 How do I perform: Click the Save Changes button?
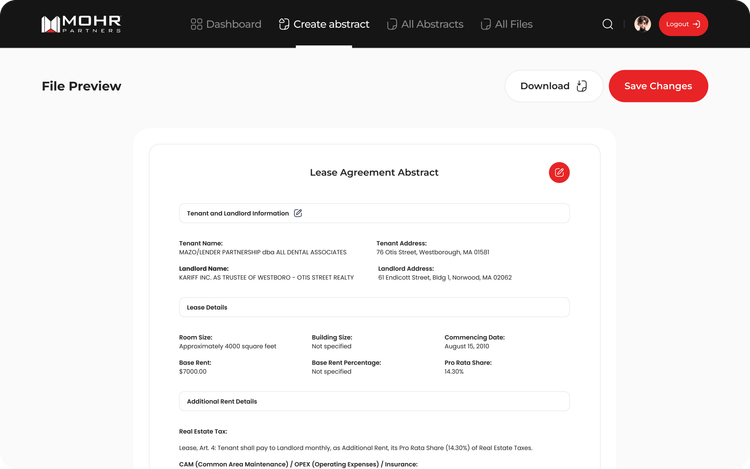click(657, 86)
